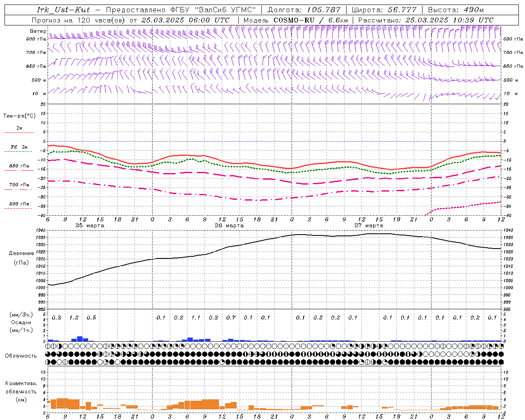The width and height of the screenshot is (525, 420).
Task: Click the 27 марта date label
Action: pyautogui.click(x=369, y=225)
